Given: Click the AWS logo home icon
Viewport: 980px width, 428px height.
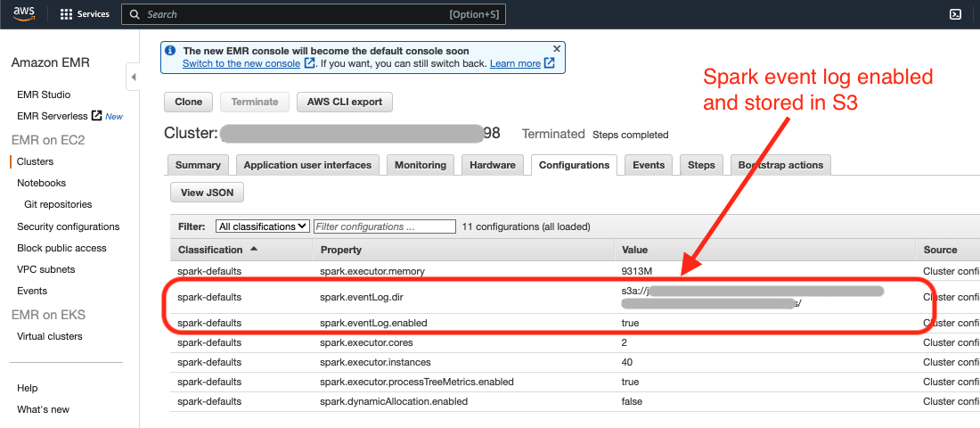Looking at the screenshot, I should click(24, 13).
